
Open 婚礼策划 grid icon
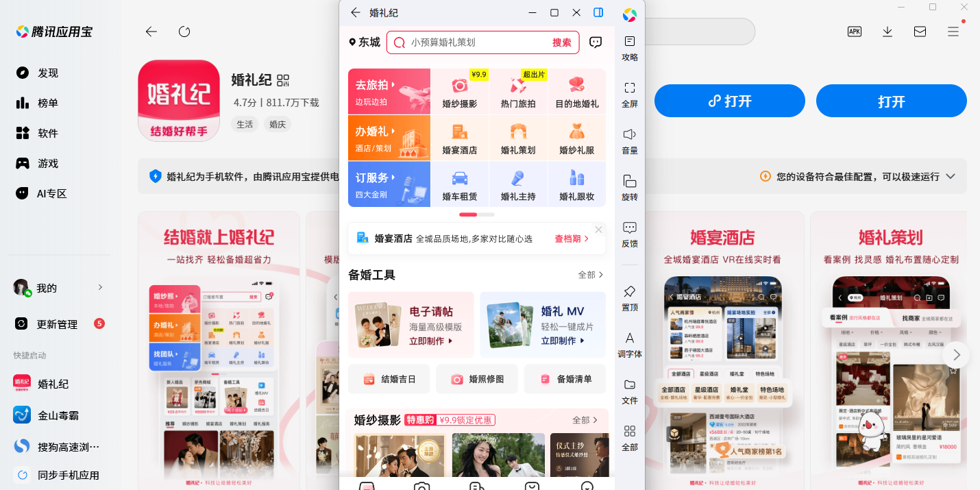click(518, 138)
